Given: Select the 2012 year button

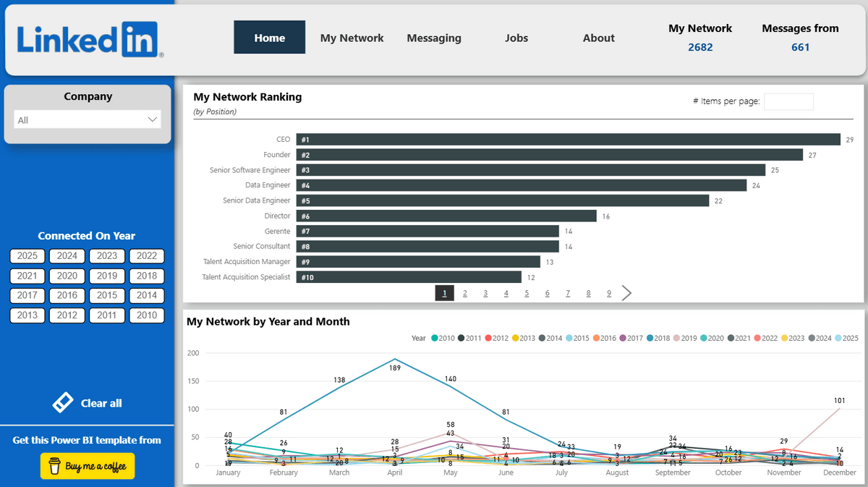Looking at the screenshot, I should (x=67, y=316).
